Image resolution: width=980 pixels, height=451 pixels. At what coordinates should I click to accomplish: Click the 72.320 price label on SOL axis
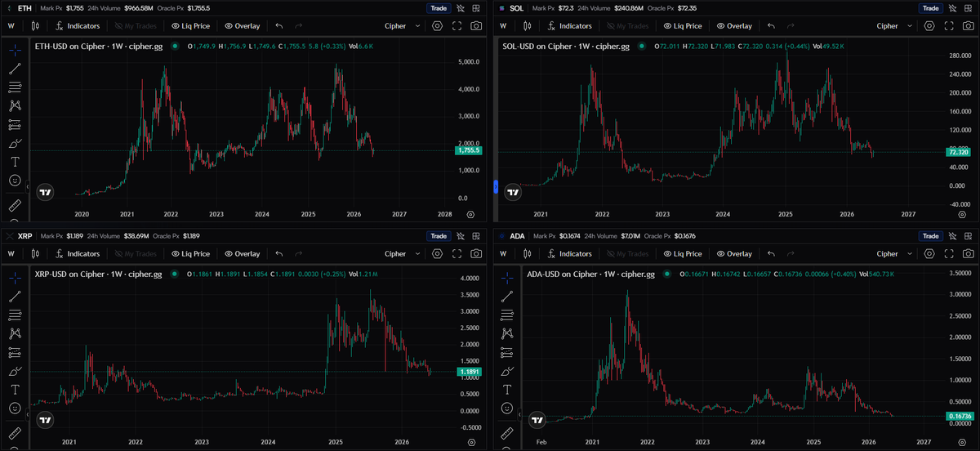(960, 152)
